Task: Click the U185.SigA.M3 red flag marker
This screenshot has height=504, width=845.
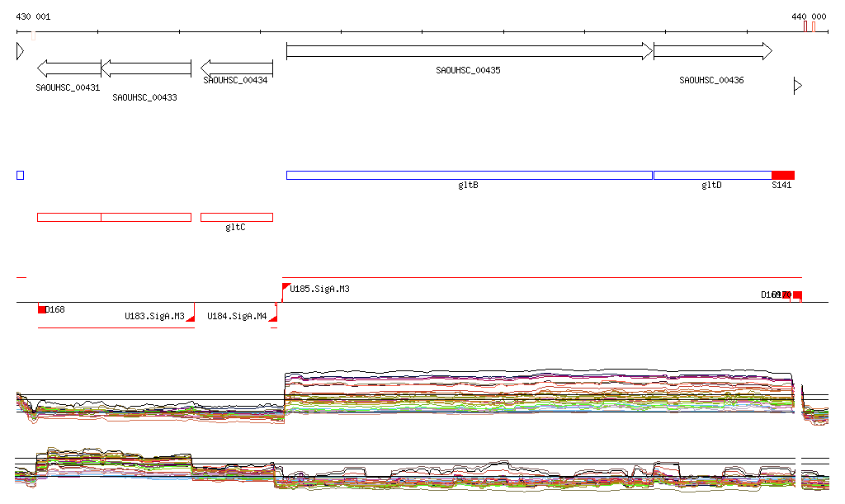Action: click(286, 287)
